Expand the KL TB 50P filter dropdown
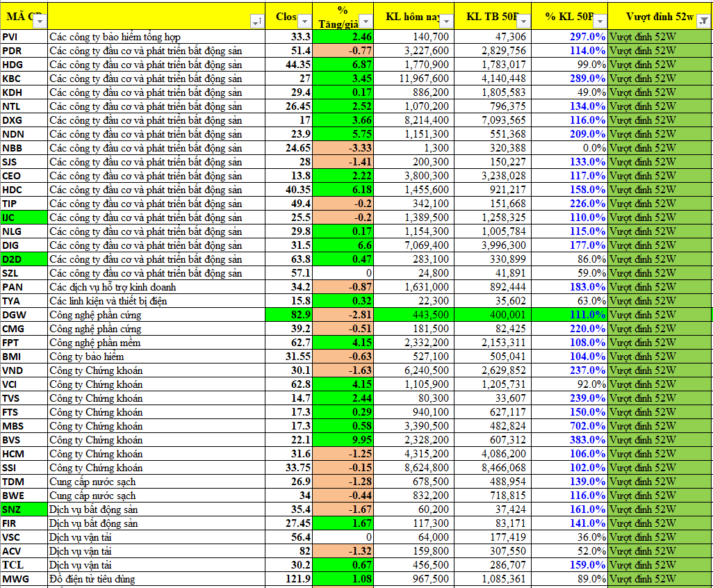The image size is (713, 588). (524, 22)
